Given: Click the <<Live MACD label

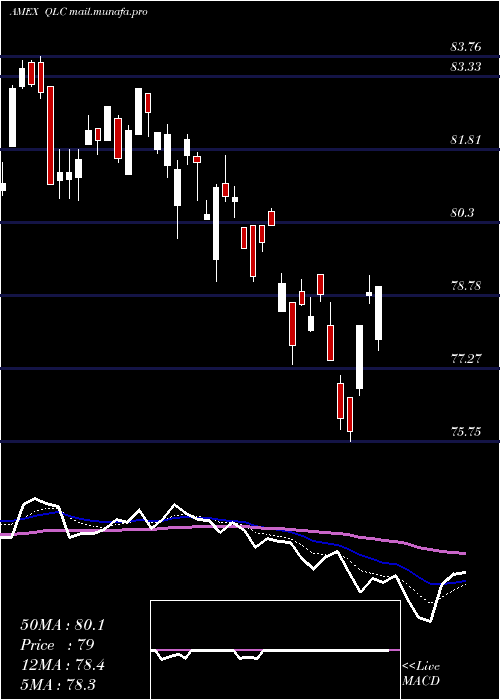Looking at the screenshot, I should pos(421,674).
